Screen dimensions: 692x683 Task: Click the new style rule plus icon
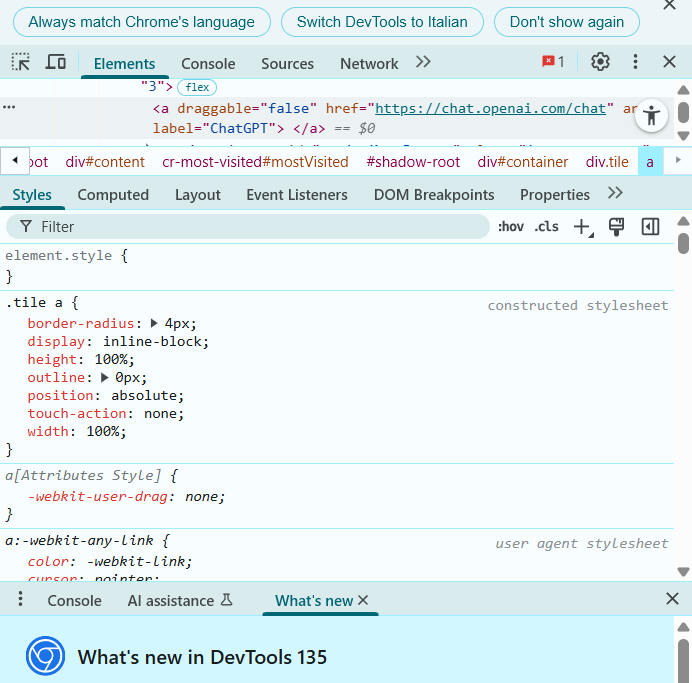(581, 227)
